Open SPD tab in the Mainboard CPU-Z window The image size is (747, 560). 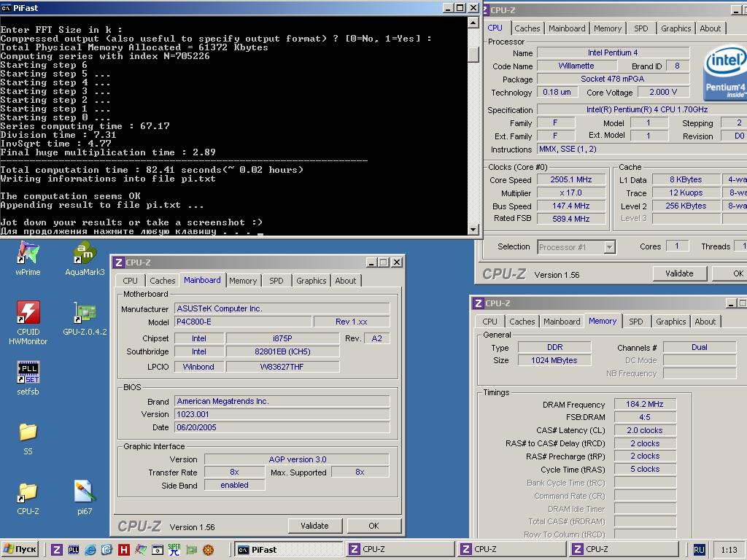[x=276, y=281]
